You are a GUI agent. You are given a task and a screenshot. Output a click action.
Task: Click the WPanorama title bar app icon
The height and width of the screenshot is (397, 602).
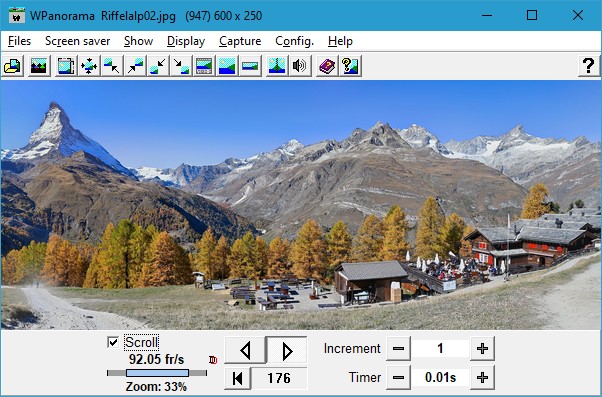(x=17, y=16)
